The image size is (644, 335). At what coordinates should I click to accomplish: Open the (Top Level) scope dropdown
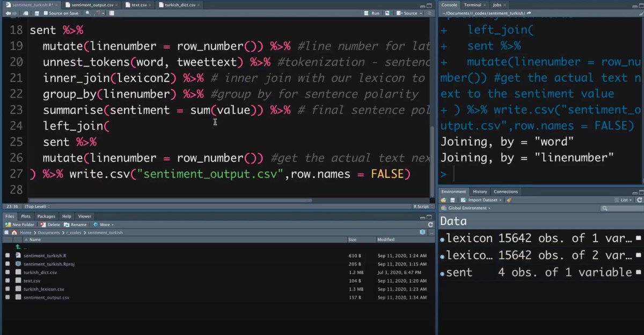36,206
